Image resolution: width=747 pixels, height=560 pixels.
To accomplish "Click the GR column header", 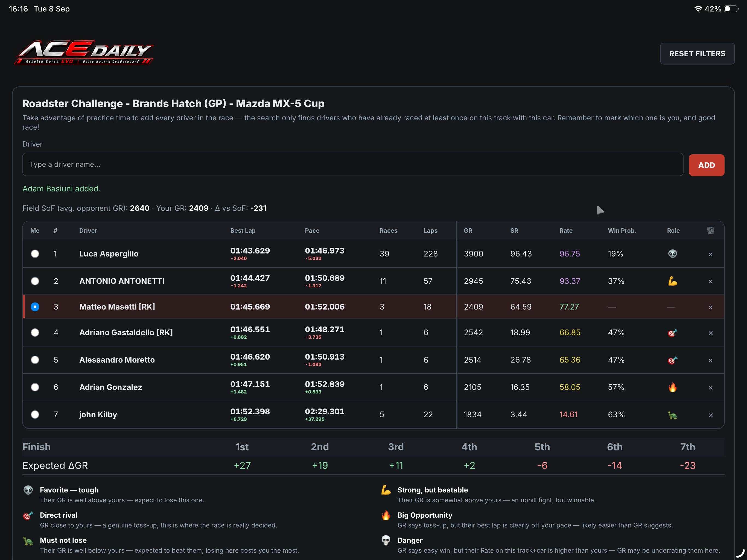I will (468, 231).
